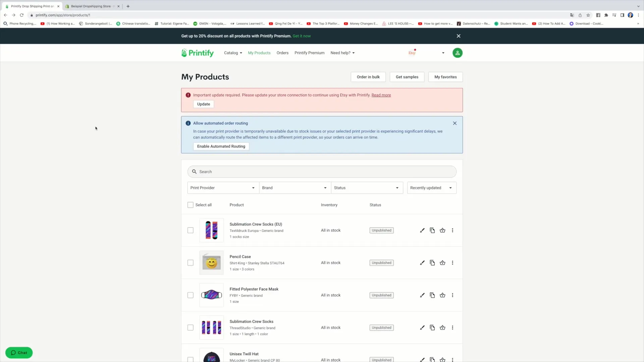
Task: Check the Pencil Case row checkbox
Action: [190, 263]
